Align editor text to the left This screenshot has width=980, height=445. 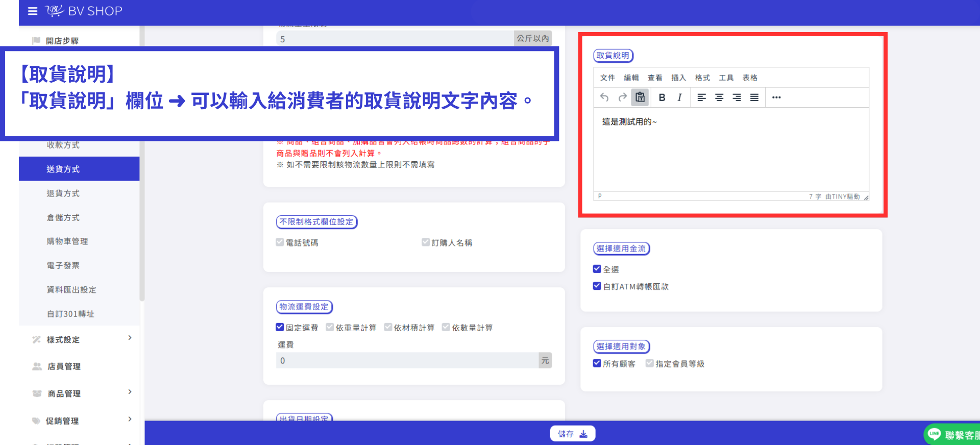point(702,97)
